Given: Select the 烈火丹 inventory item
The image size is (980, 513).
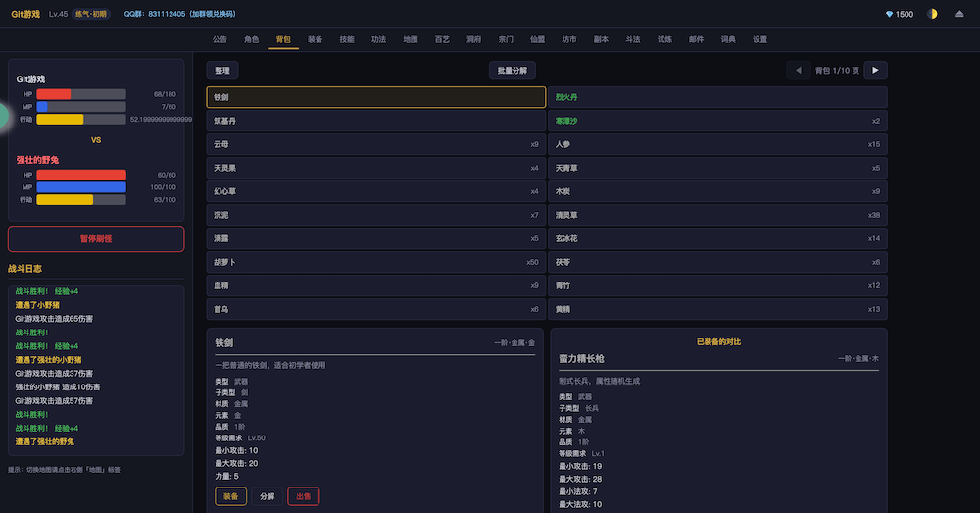Looking at the screenshot, I should tap(717, 97).
